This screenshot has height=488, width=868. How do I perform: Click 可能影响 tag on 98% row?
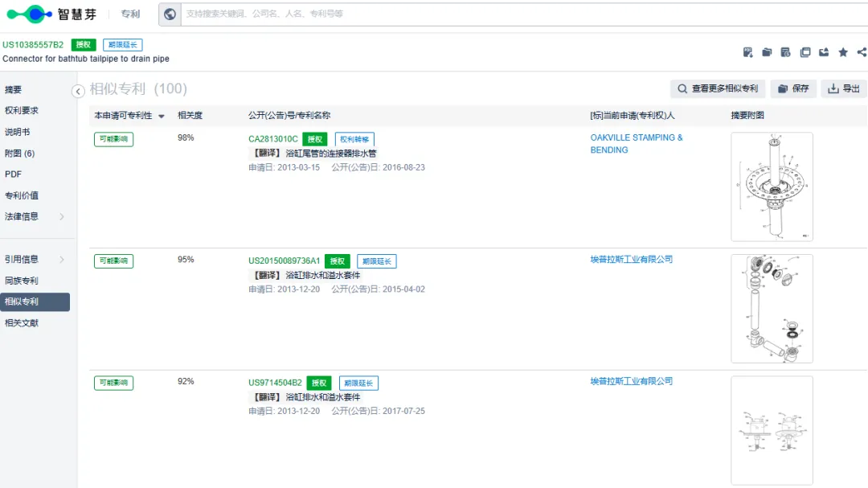113,139
